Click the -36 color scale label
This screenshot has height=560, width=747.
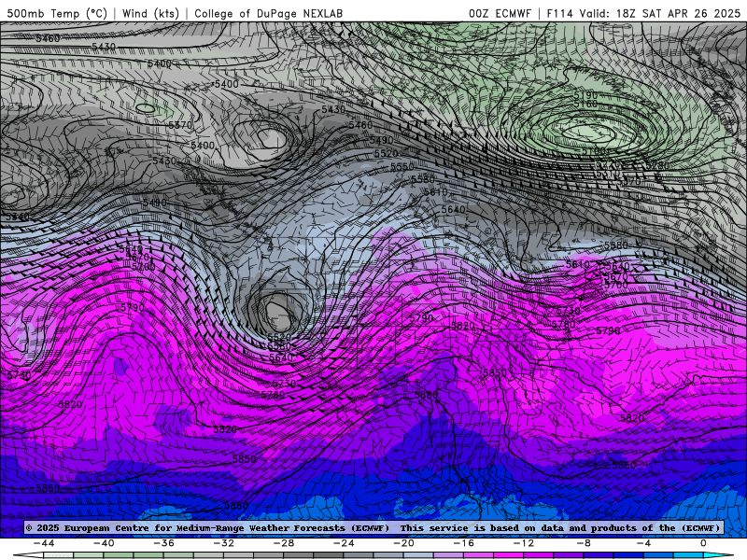(x=164, y=543)
